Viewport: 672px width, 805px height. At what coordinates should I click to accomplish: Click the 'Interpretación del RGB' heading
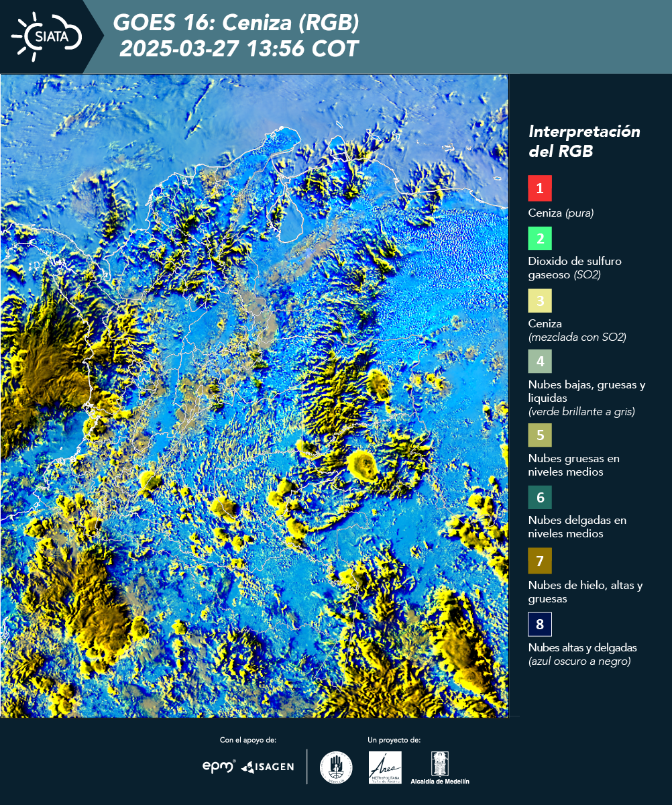coord(584,141)
